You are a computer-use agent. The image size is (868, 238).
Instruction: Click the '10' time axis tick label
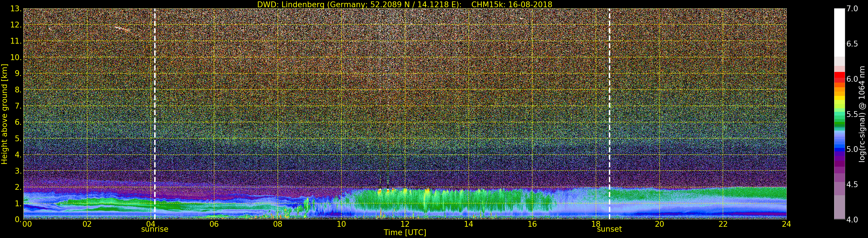tap(341, 224)
